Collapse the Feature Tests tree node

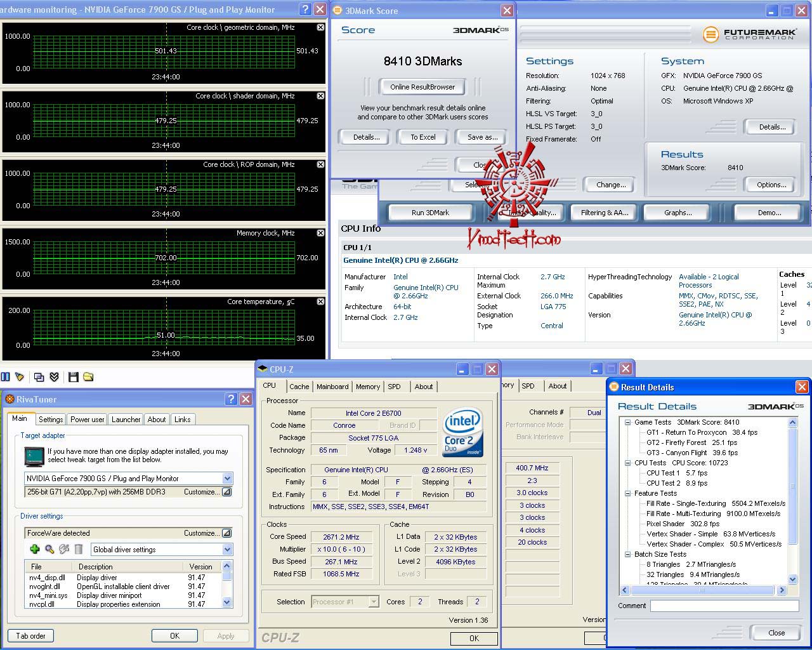coord(627,493)
